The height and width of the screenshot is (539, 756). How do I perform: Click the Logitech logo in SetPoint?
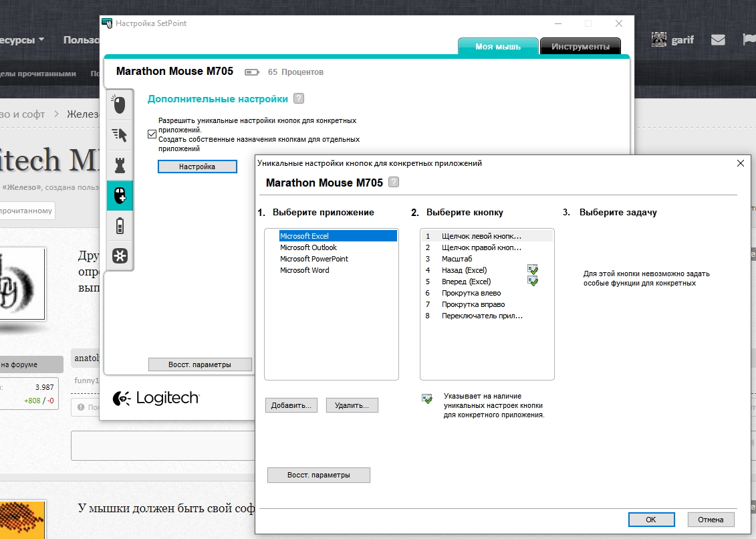156,398
